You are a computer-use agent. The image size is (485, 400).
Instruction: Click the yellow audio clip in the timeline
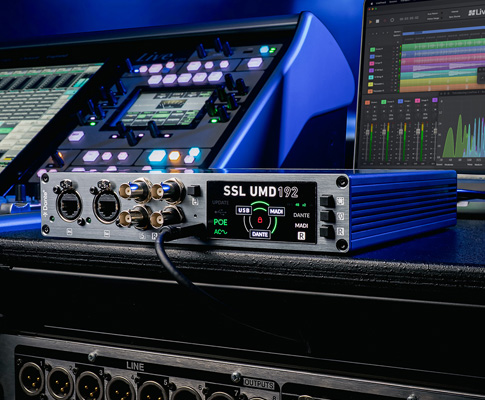(x=438, y=81)
